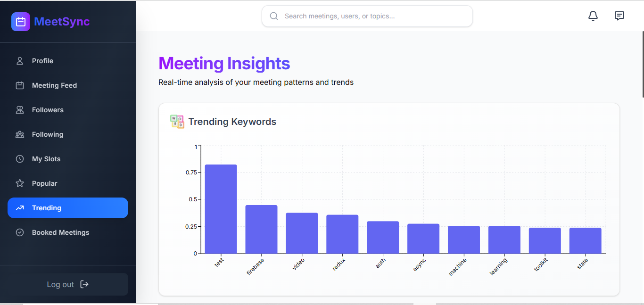The image size is (644, 305).
Task: Open the messages chat icon
Action: tap(619, 16)
